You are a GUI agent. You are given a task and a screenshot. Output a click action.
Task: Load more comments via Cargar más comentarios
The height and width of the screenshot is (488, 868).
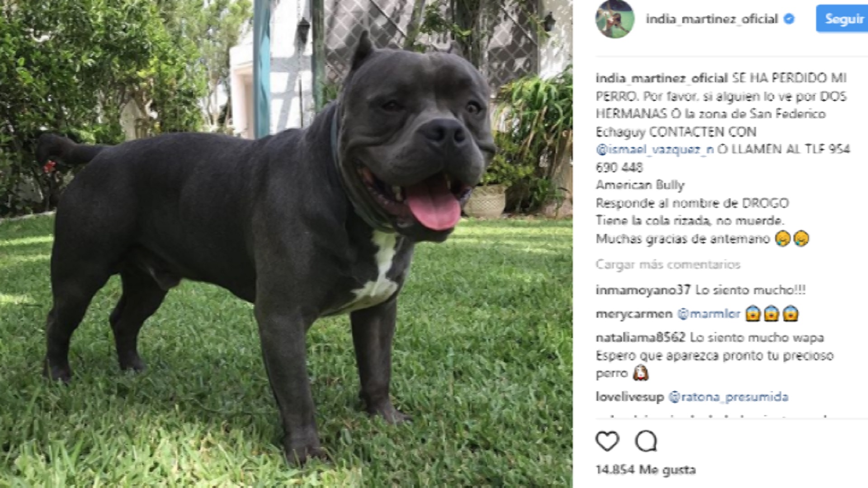coord(668,264)
